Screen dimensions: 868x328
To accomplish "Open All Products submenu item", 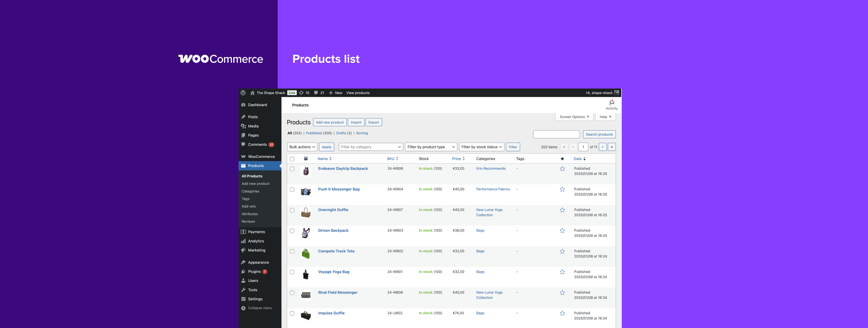I will point(252,176).
